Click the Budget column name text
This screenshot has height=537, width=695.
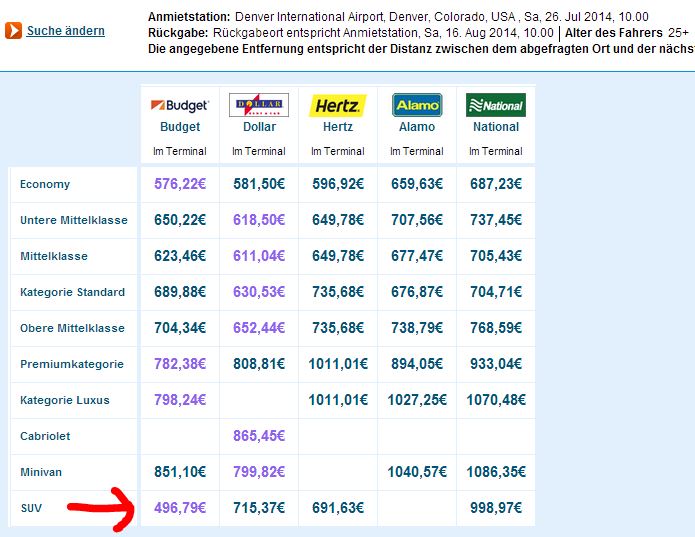coord(180,127)
